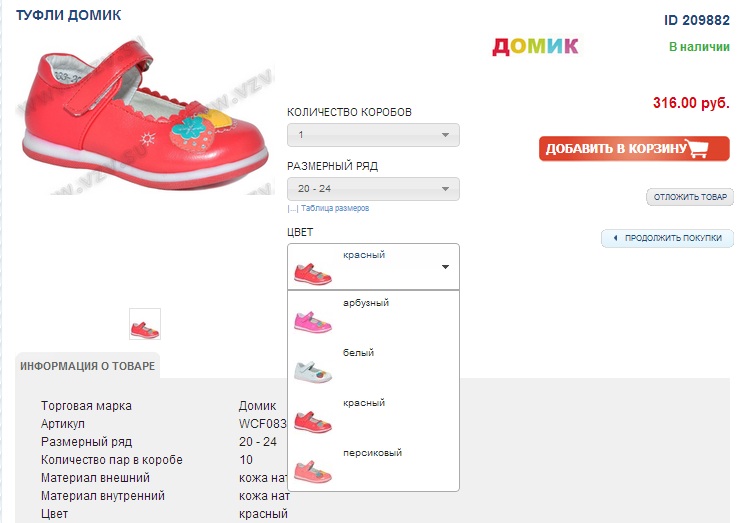Click the shopping cart icon on add button

tap(698, 149)
